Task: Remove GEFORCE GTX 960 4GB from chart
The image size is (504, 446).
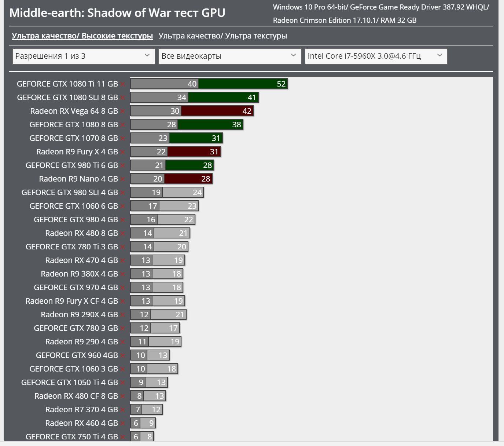Action: [x=122, y=356]
